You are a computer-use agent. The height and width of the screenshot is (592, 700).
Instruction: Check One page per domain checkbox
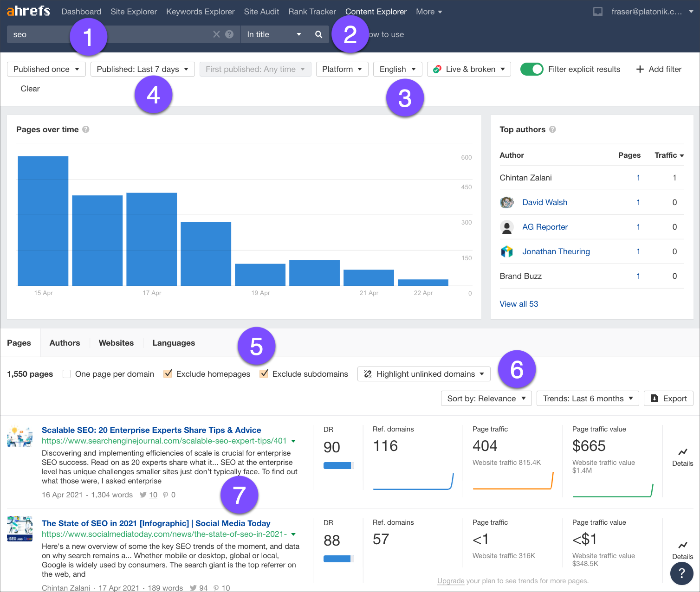67,374
